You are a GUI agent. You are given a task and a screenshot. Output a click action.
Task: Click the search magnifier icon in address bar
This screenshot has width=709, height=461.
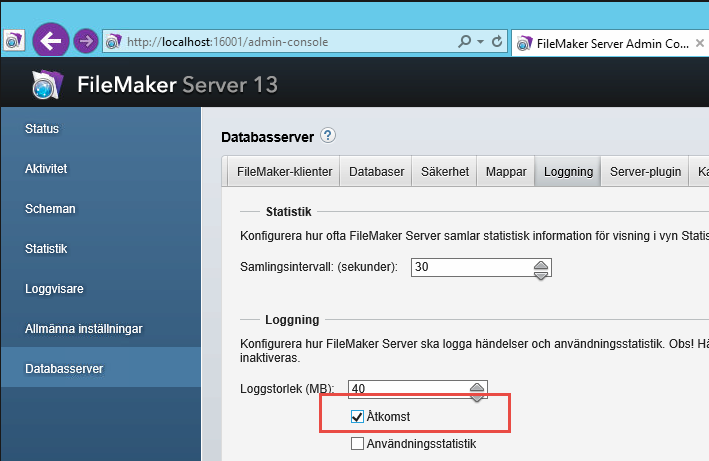(464, 42)
